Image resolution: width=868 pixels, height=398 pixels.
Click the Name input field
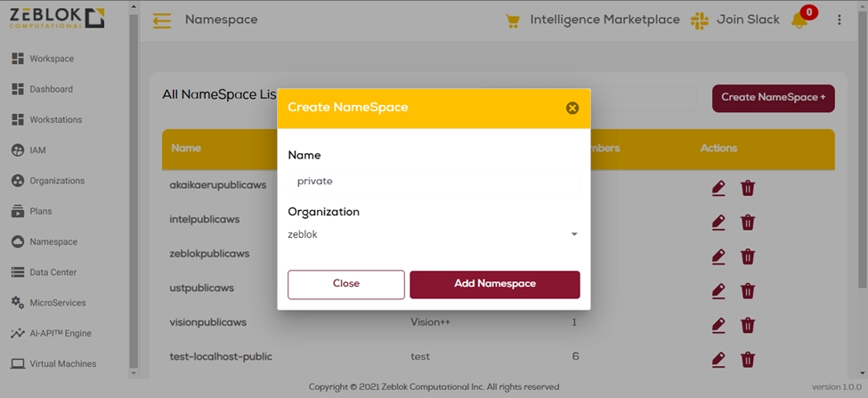[x=434, y=181]
